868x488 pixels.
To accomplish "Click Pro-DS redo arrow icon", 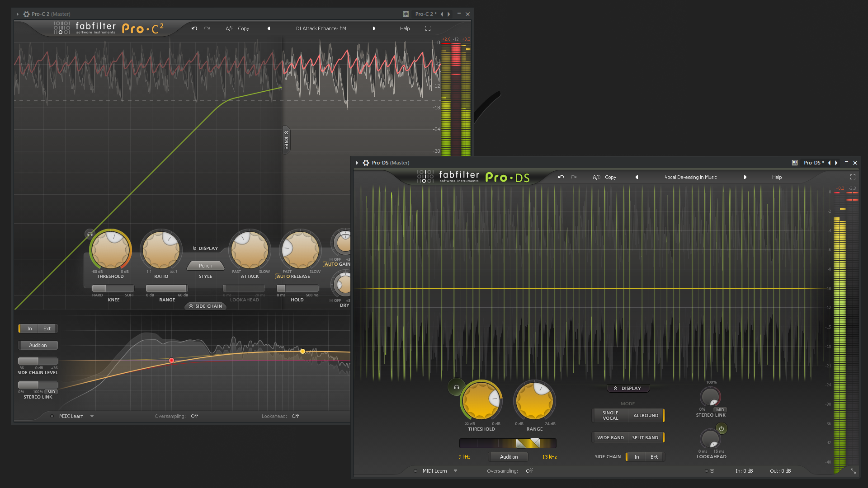I will click(574, 177).
